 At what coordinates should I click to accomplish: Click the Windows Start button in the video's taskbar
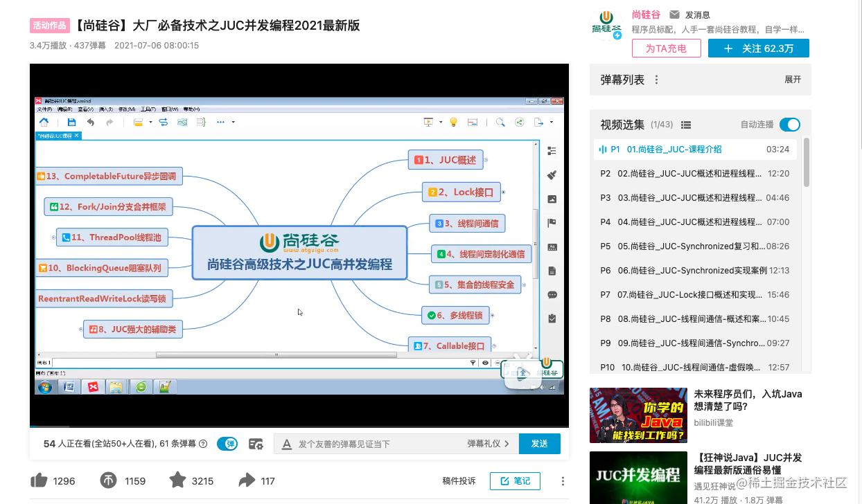coord(45,386)
